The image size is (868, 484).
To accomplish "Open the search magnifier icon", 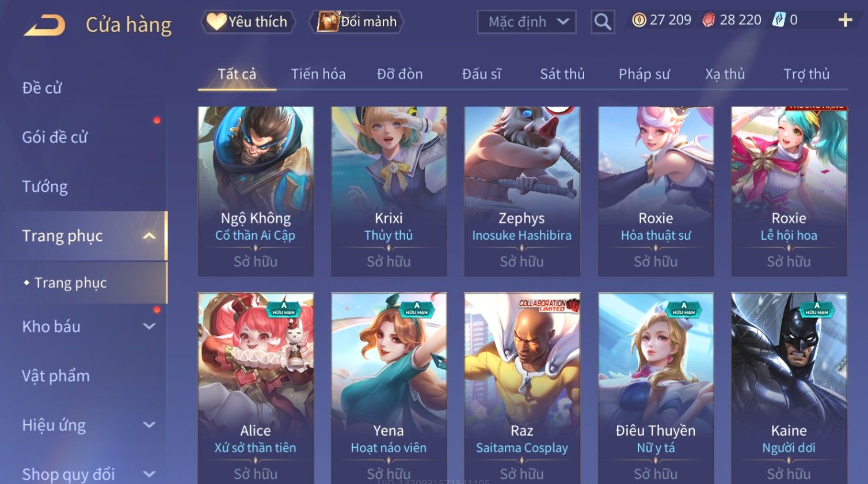I will pyautogui.click(x=603, y=22).
